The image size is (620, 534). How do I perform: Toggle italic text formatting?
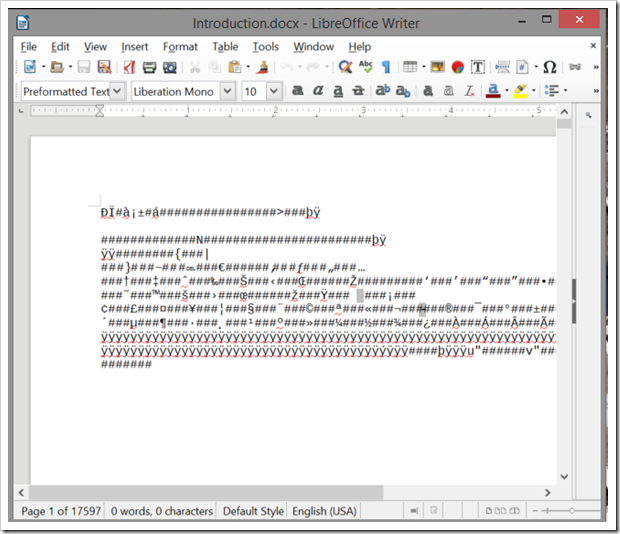(318, 91)
